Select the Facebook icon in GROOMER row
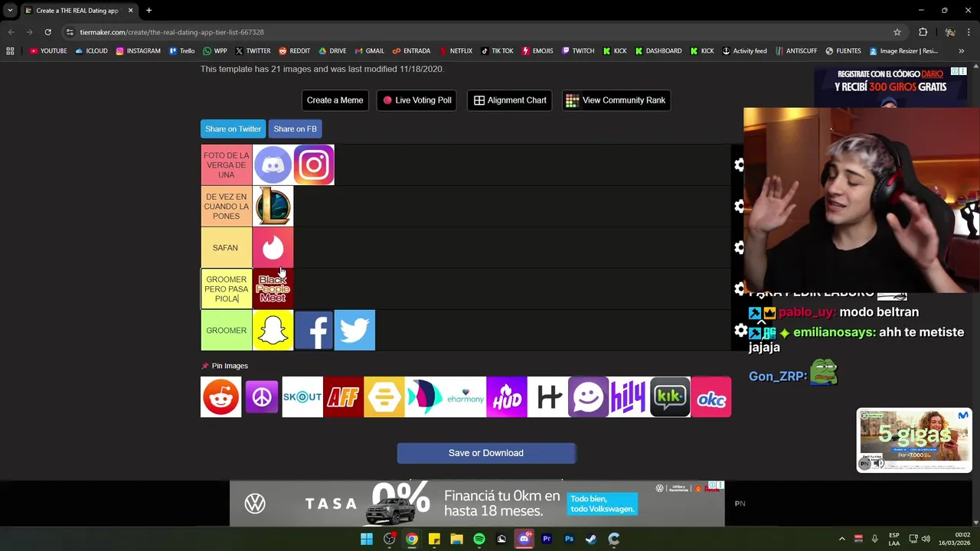This screenshot has width=980, height=551. coord(314,330)
